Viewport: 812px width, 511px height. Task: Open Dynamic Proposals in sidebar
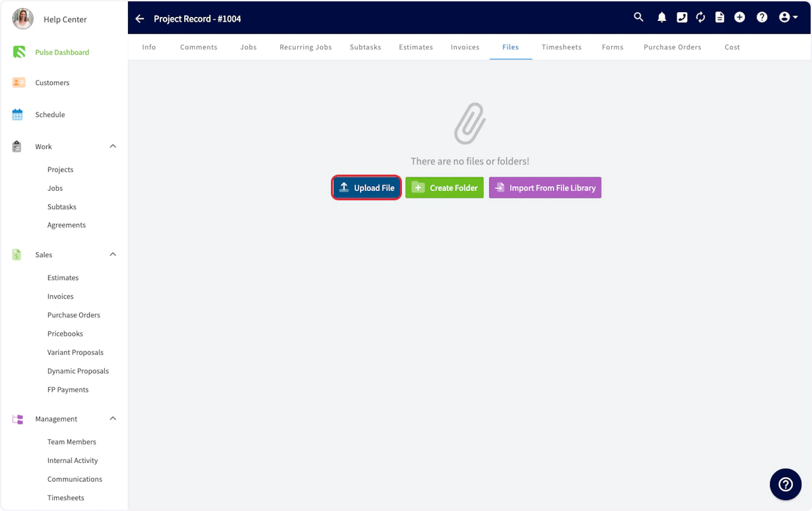point(78,371)
